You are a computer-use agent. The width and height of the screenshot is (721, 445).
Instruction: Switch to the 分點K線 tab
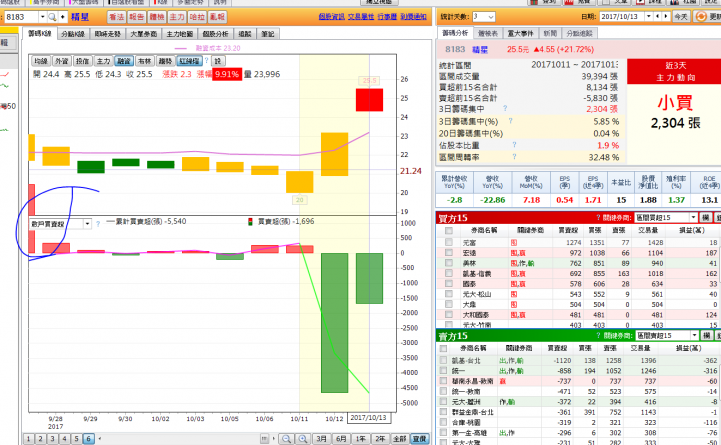[x=73, y=34]
